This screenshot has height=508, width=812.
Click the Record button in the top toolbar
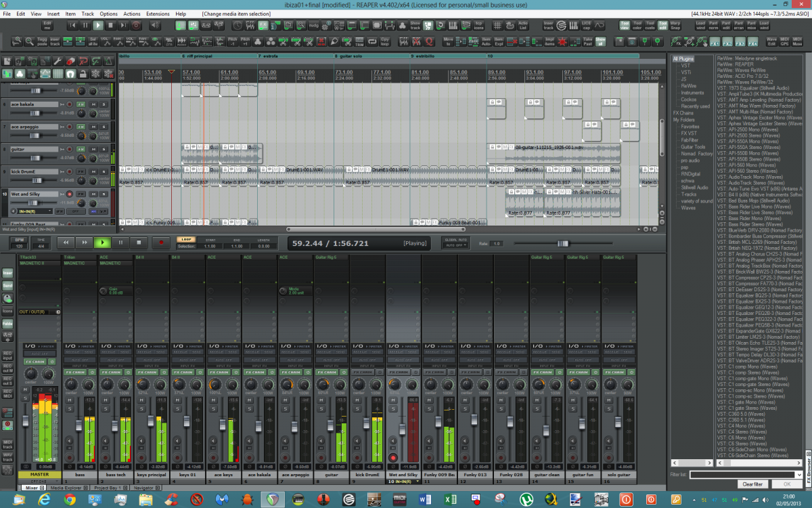click(x=137, y=26)
